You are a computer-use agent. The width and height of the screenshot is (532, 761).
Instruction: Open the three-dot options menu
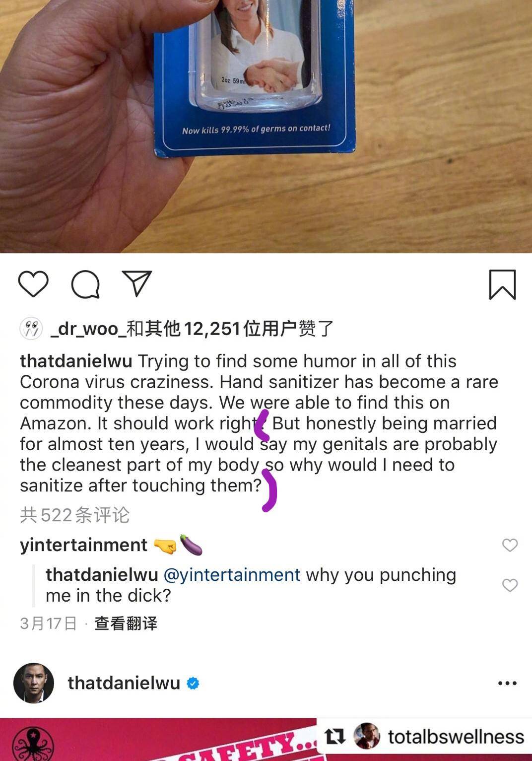pyautogui.click(x=507, y=684)
